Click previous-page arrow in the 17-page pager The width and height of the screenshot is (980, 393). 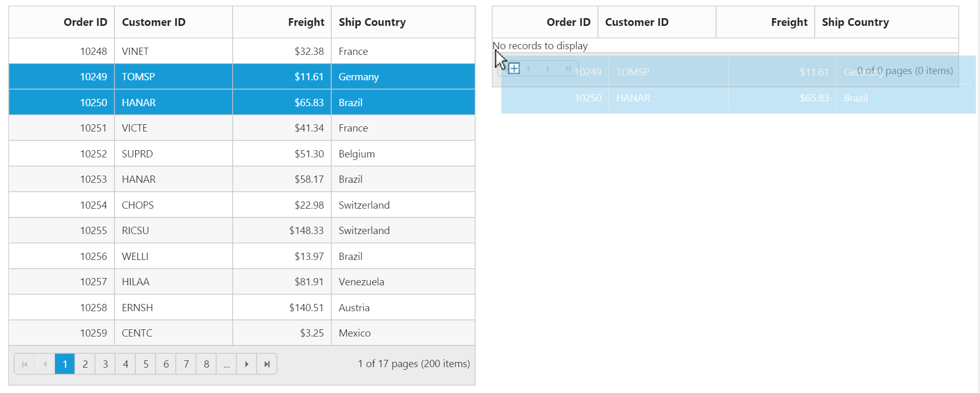tap(45, 364)
